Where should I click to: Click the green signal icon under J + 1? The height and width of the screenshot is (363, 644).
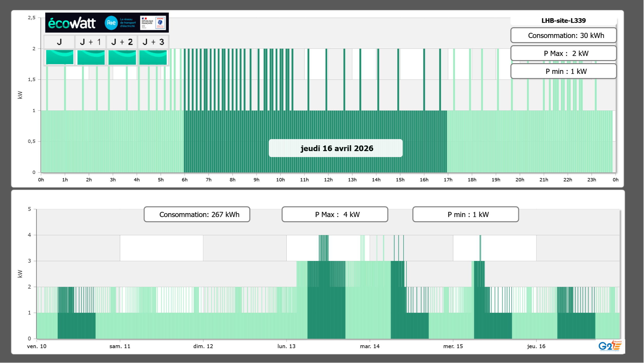pos(91,57)
